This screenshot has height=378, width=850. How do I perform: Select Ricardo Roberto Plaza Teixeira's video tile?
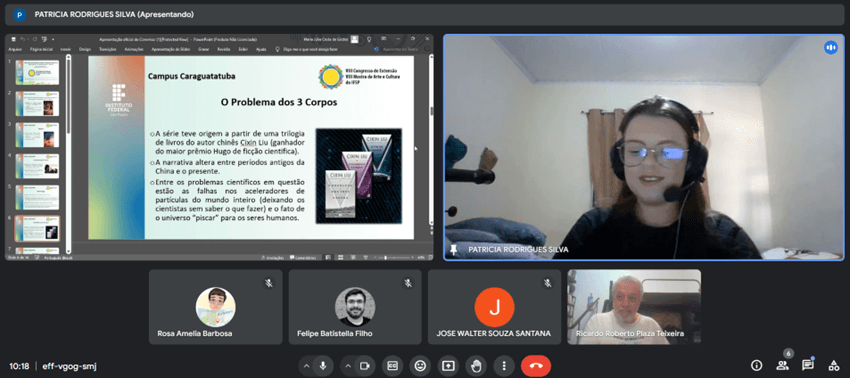point(634,307)
